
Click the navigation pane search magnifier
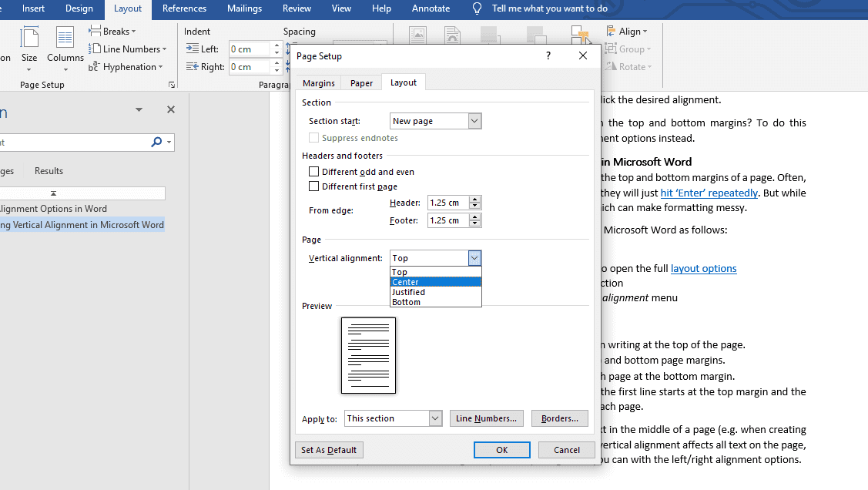point(157,143)
